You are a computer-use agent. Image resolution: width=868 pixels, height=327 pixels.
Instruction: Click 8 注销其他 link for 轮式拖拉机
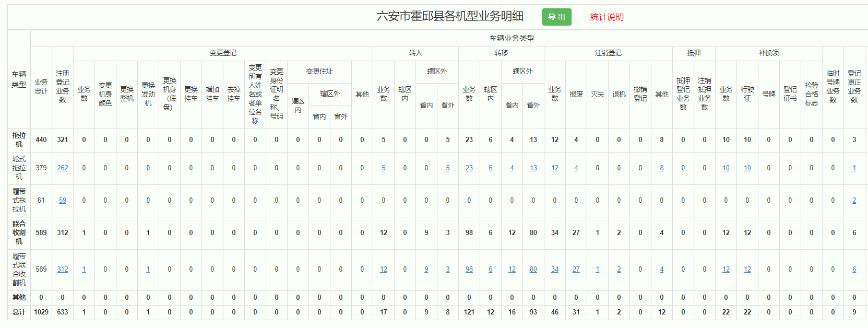pyautogui.click(x=661, y=168)
